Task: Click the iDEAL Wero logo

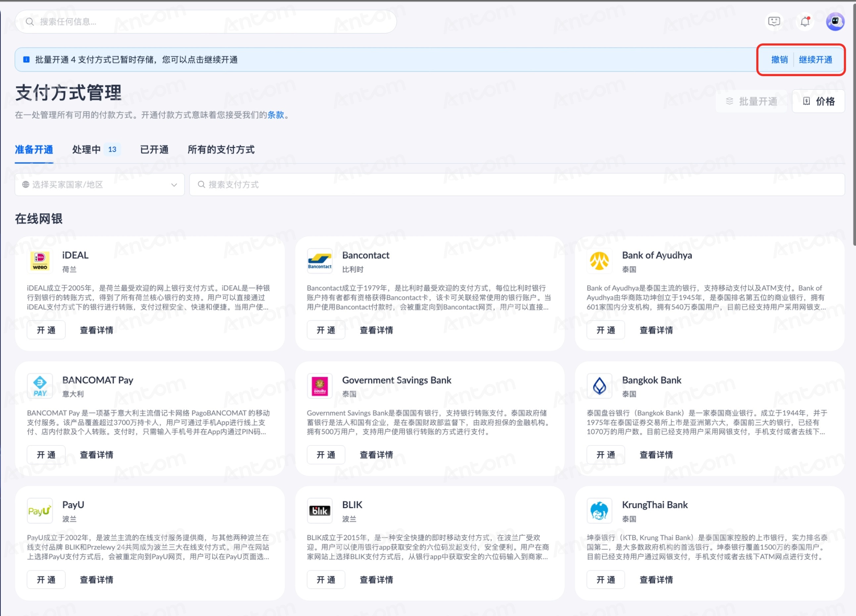Action: [x=40, y=261]
